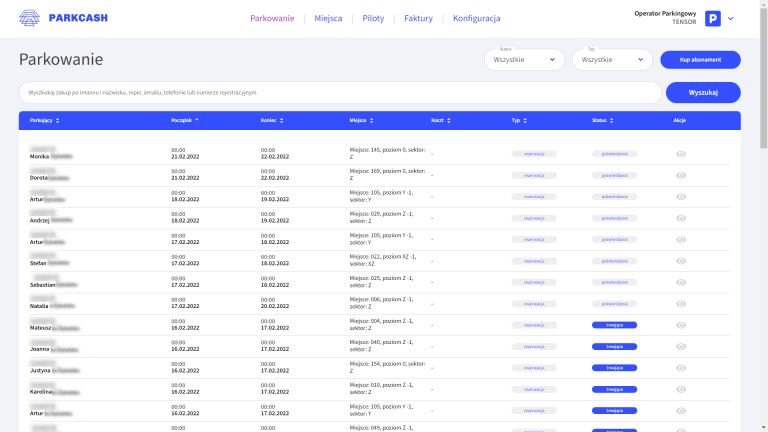The image size is (768, 432).
Task: Click 'rezerwacja' type badge in Dorota row
Action: tap(534, 175)
